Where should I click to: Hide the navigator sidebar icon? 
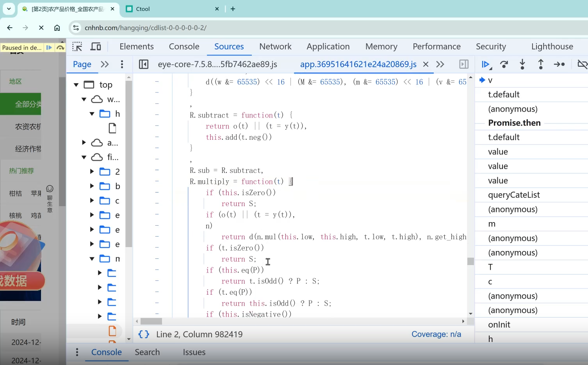144,64
